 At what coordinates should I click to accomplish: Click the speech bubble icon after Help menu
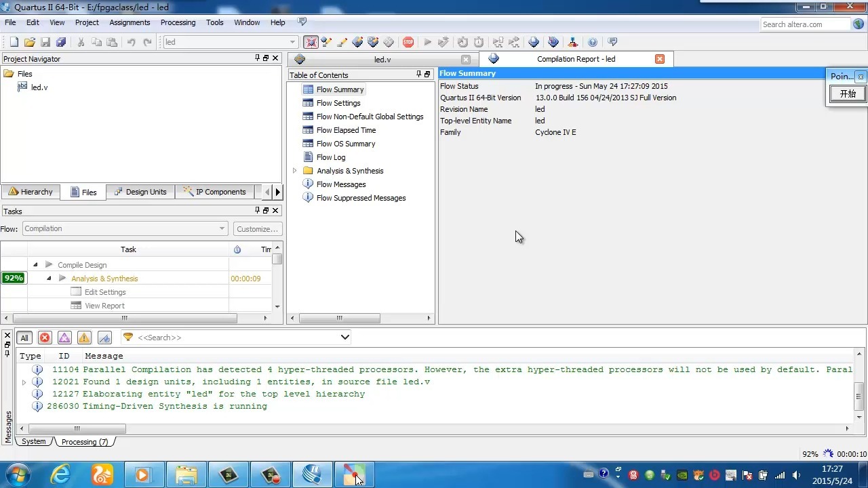(302, 22)
